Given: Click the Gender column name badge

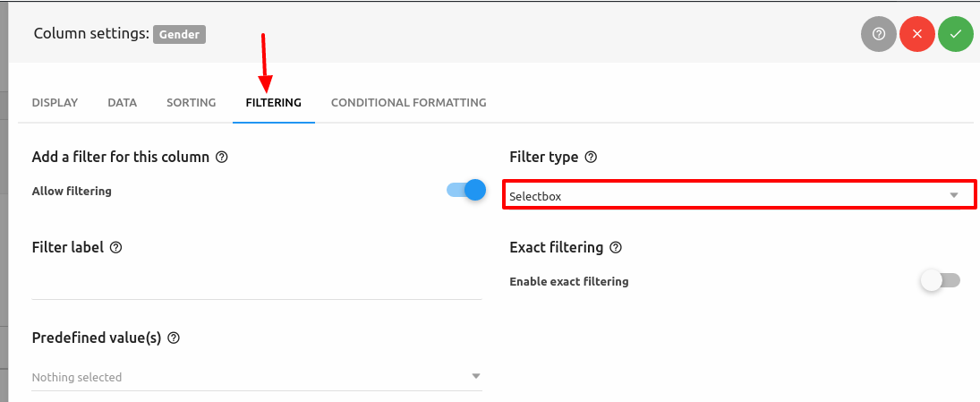Looking at the screenshot, I should (x=179, y=34).
